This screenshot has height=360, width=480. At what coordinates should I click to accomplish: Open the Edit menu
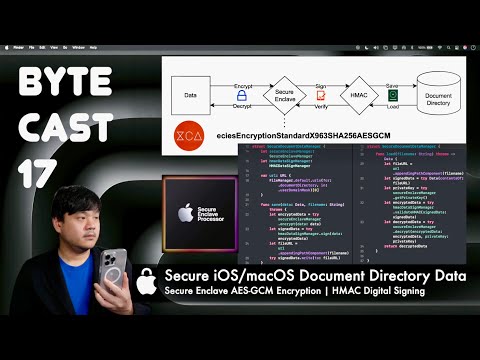tap(42, 48)
